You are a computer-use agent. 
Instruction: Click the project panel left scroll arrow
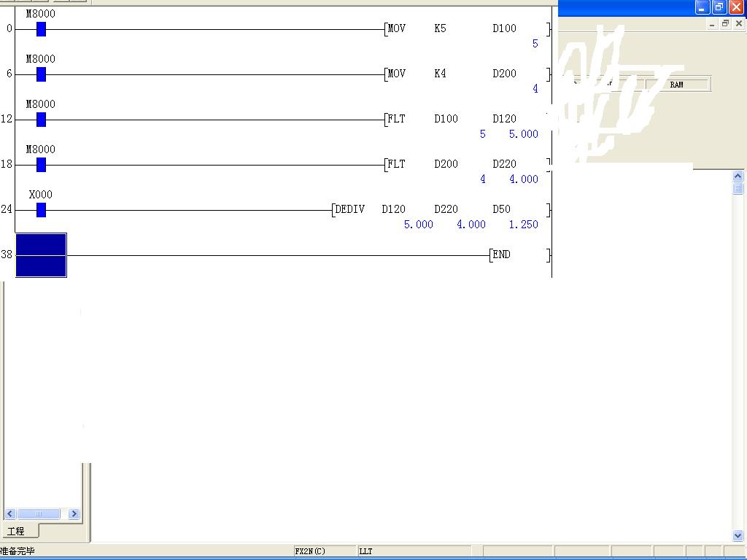coord(9,514)
